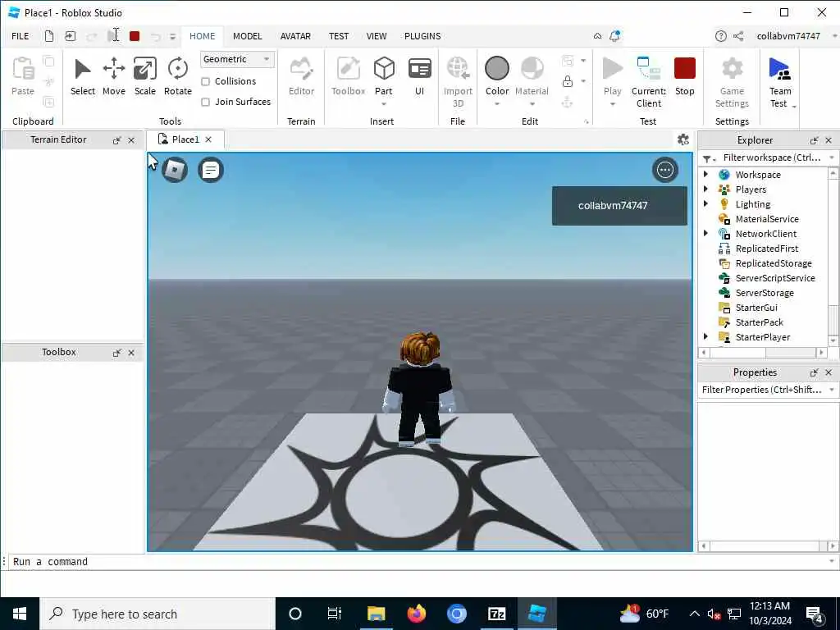Screen dimensions: 840x630
Task: Click the Play test button
Action: 612,76
